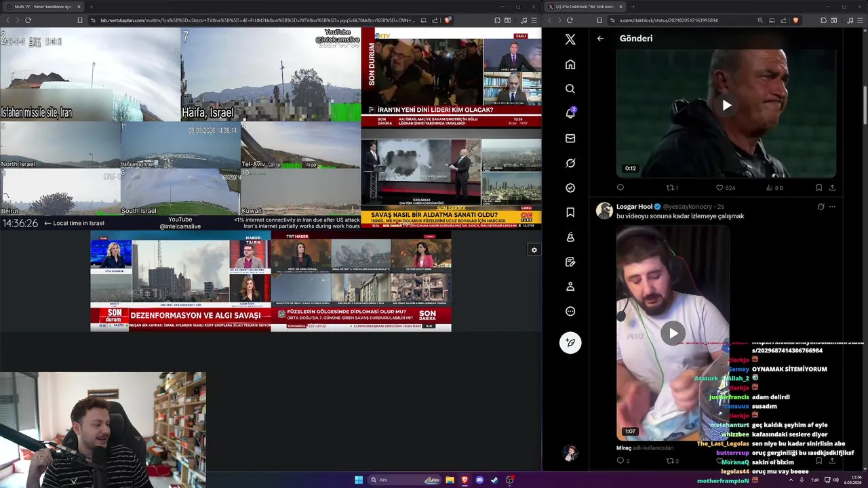
Task: Select the TRT Haber stream tile
Action: [x=361, y=281]
